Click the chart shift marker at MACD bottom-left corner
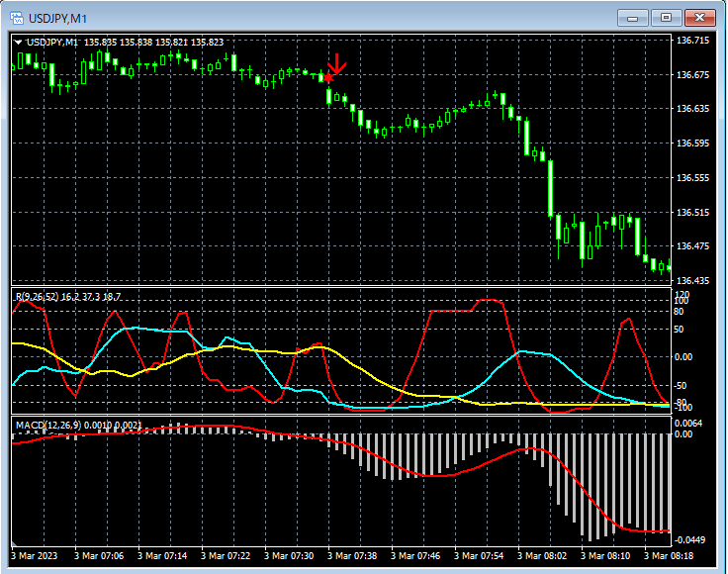 (x=14, y=543)
